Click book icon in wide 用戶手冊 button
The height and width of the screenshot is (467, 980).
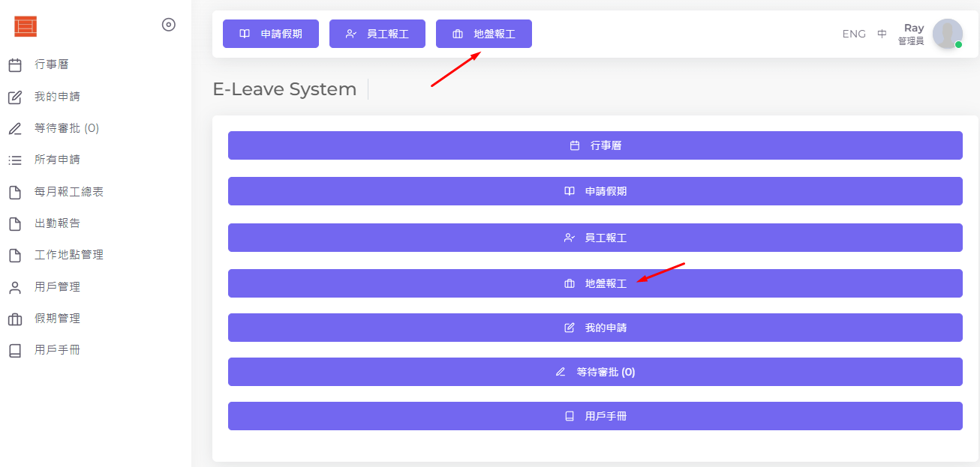570,416
